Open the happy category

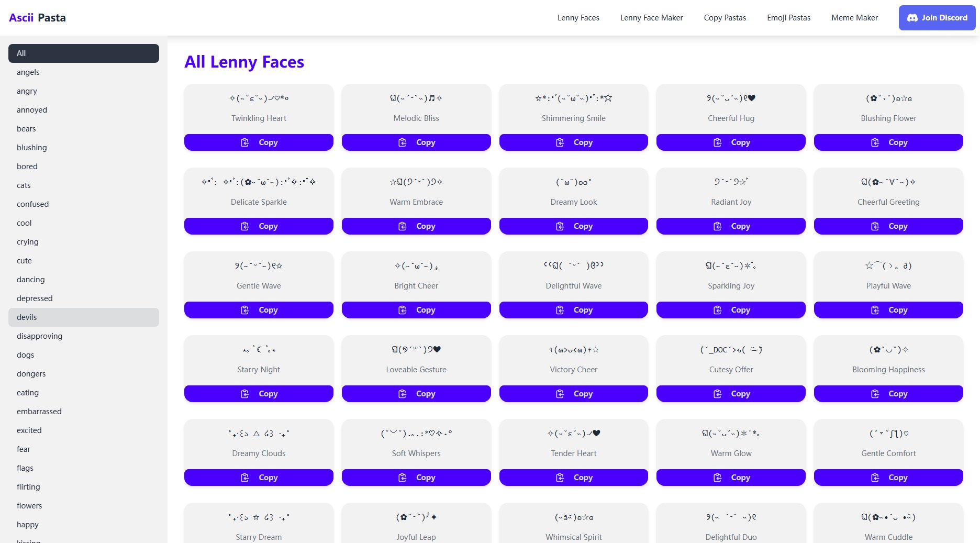coord(84,525)
